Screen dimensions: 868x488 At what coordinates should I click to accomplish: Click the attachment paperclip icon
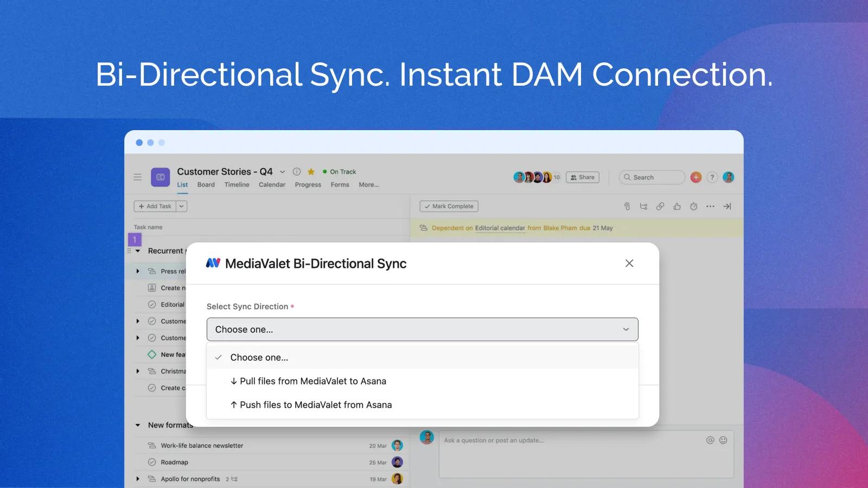coord(627,206)
